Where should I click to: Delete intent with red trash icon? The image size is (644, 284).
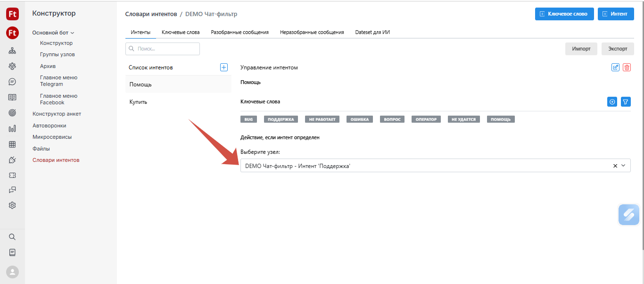627,67
